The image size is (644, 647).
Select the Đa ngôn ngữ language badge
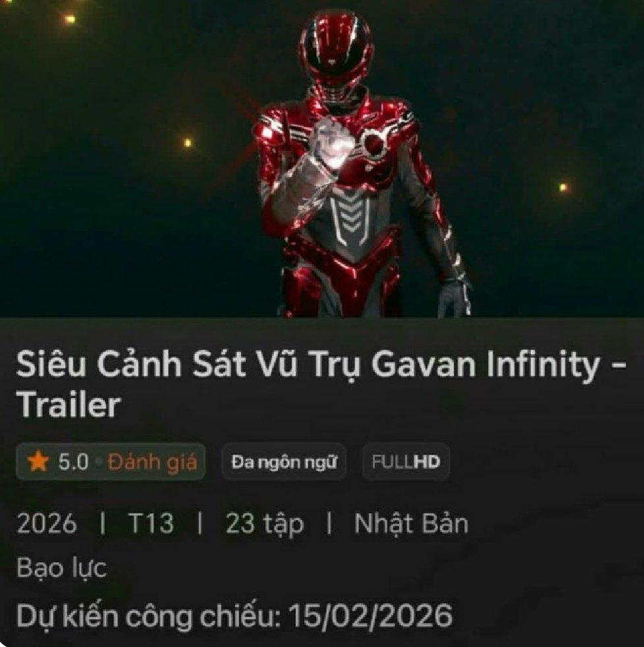(284, 462)
